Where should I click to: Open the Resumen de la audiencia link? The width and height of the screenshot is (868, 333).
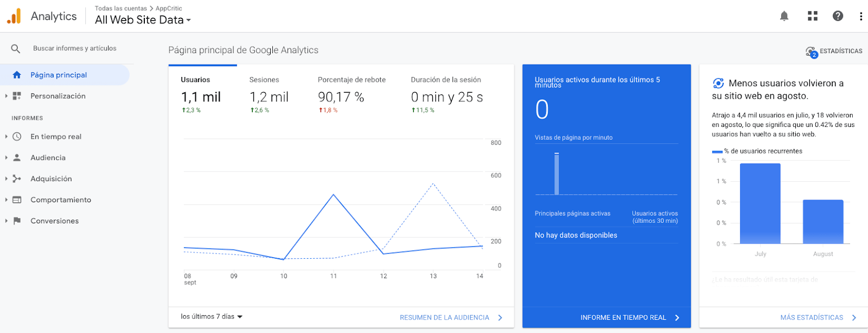(x=444, y=318)
